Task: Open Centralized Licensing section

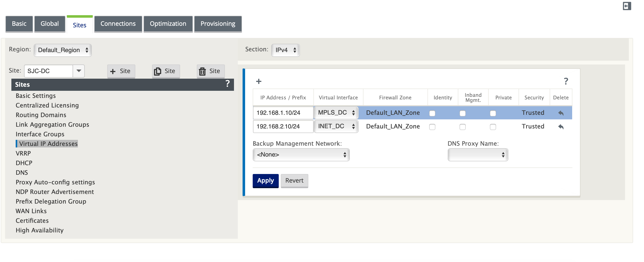Action: [x=47, y=105]
